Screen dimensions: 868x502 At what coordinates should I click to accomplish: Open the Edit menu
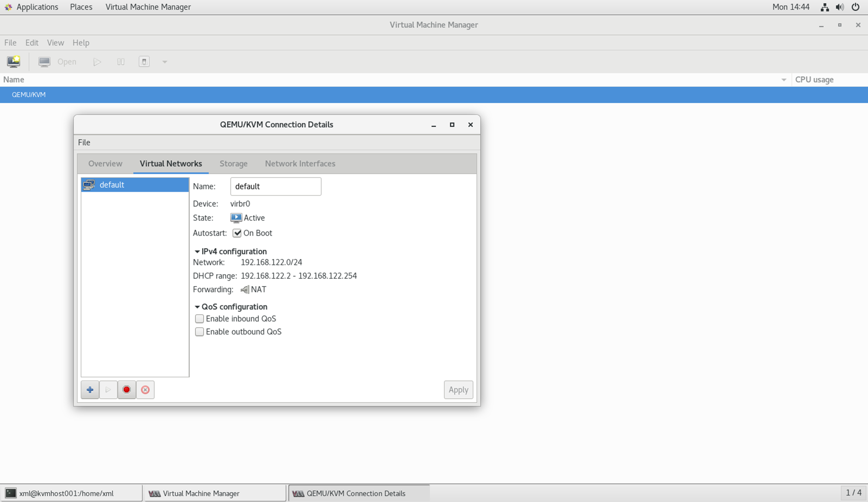coord(32,43)
